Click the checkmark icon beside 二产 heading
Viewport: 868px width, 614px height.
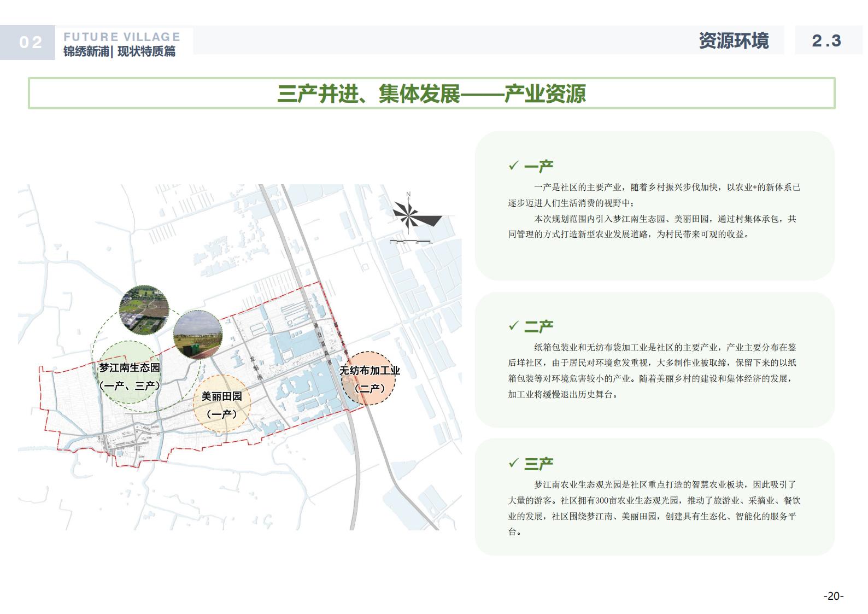coord(513,325)
